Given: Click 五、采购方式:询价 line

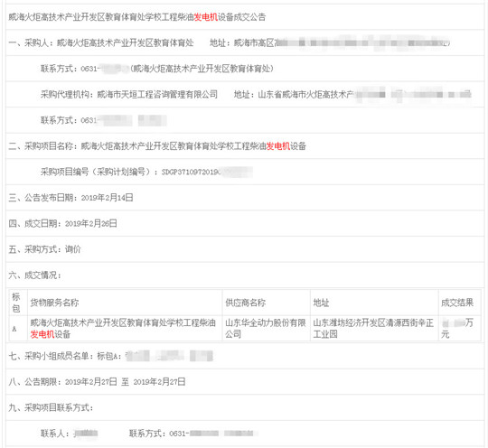Looking at the screenshot, I should coord(44,249).
